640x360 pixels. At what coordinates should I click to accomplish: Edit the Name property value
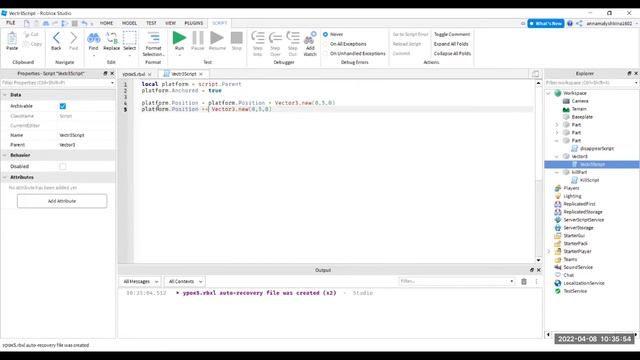(85, 135)
